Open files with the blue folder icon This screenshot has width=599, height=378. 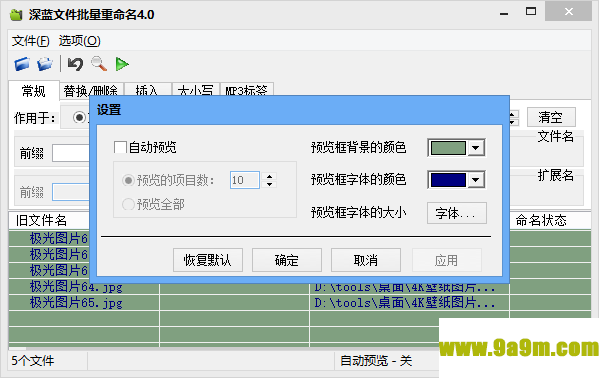tap(22, 64)
